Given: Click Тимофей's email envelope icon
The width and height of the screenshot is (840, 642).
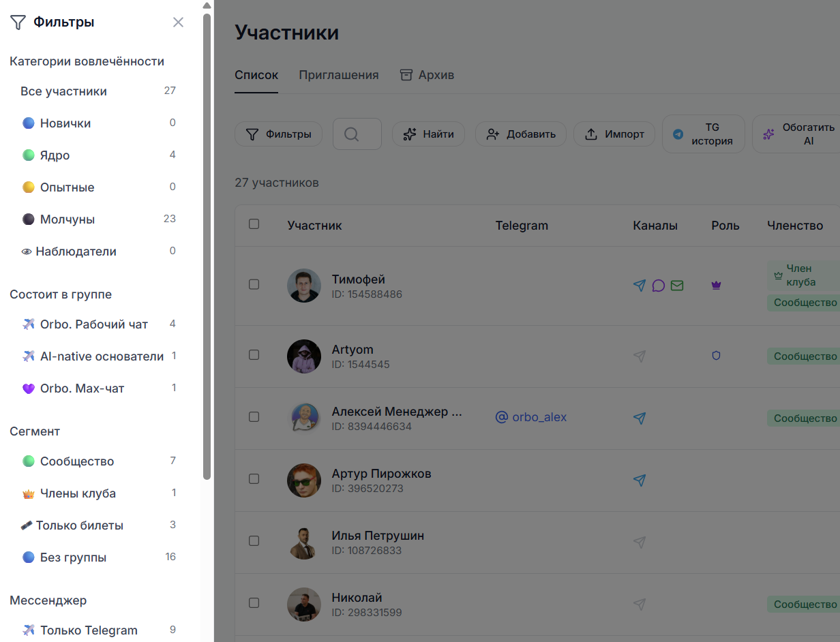Looking at the screenshot, I should [x=676, y=286].
